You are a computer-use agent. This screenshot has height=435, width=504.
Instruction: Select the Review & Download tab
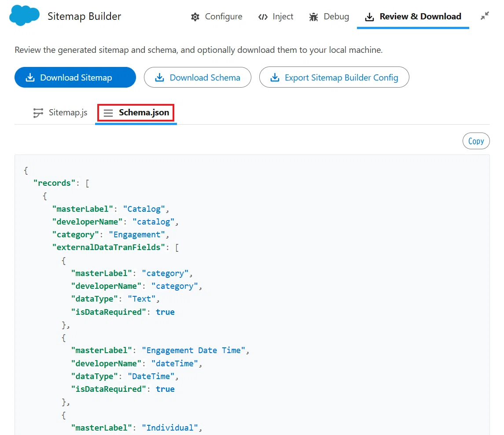point(413,17)
